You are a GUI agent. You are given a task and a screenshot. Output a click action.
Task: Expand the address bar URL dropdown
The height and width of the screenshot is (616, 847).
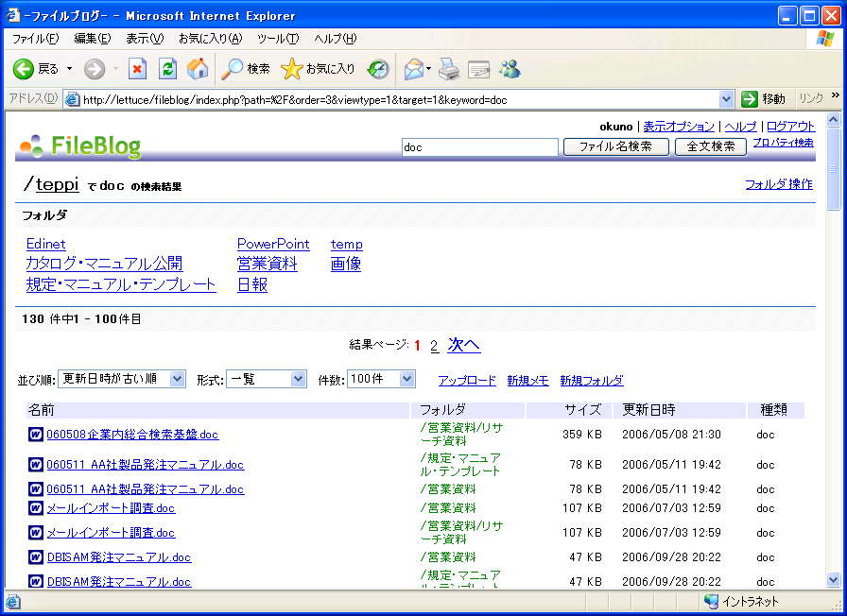click(727, 99)
